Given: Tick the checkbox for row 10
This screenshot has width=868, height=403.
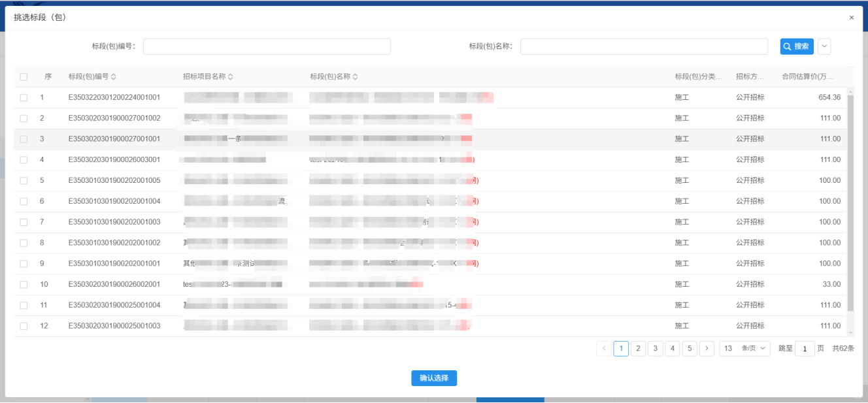Looking at the screenshot, I should point(24,284).
